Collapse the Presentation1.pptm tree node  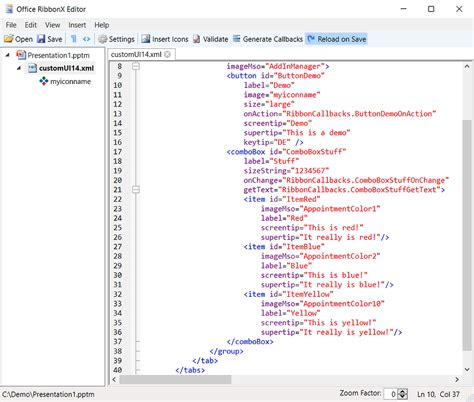coord(8,55)
